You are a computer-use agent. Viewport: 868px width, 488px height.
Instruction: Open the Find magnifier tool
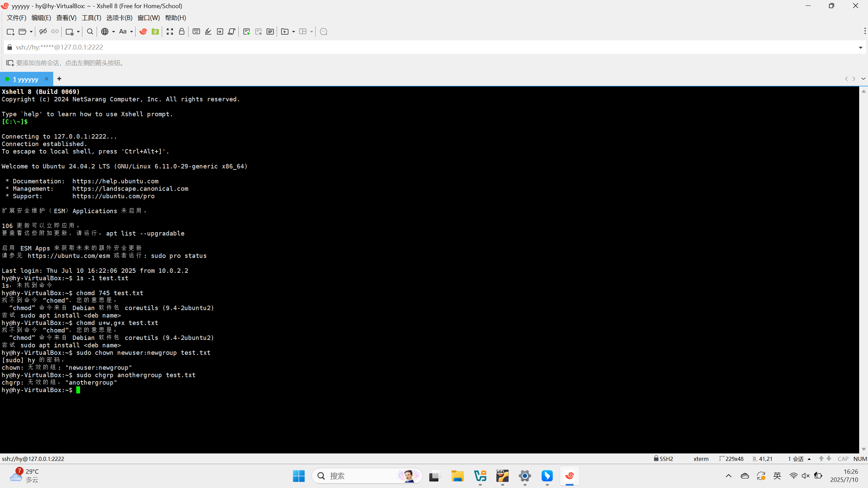click(x=90, y=32)
